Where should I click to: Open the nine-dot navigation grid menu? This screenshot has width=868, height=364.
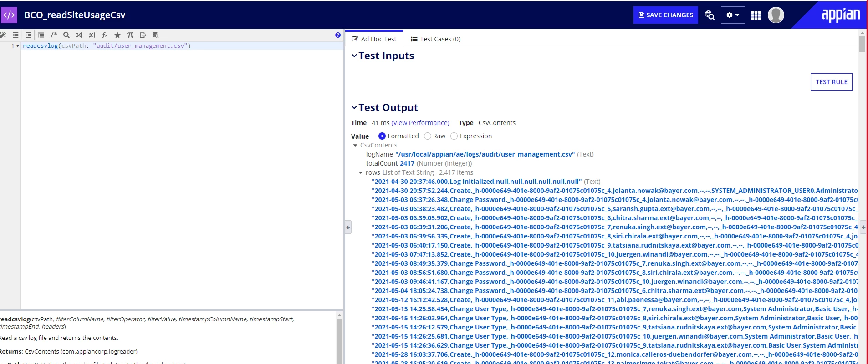click(x=756, y=15)
